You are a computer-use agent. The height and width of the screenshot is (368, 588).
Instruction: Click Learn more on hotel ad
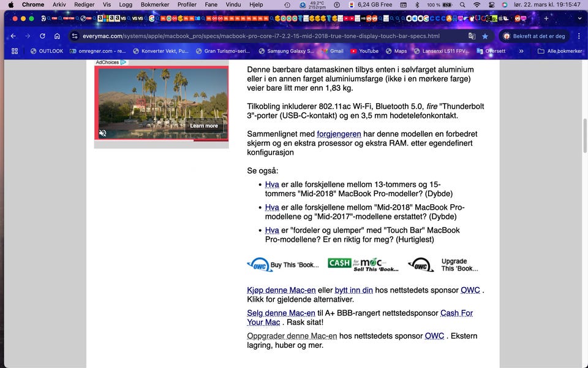coord(203,126)
